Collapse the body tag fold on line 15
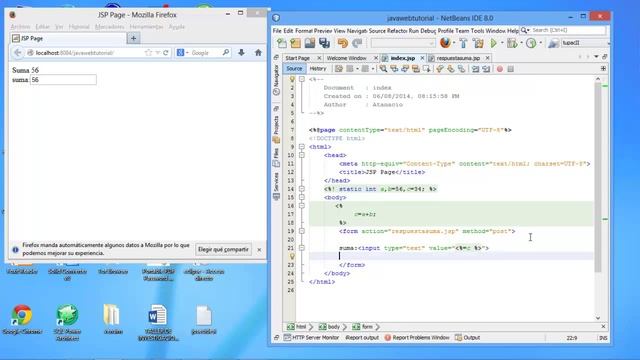 pyautogui.click(x=302, y=197)
